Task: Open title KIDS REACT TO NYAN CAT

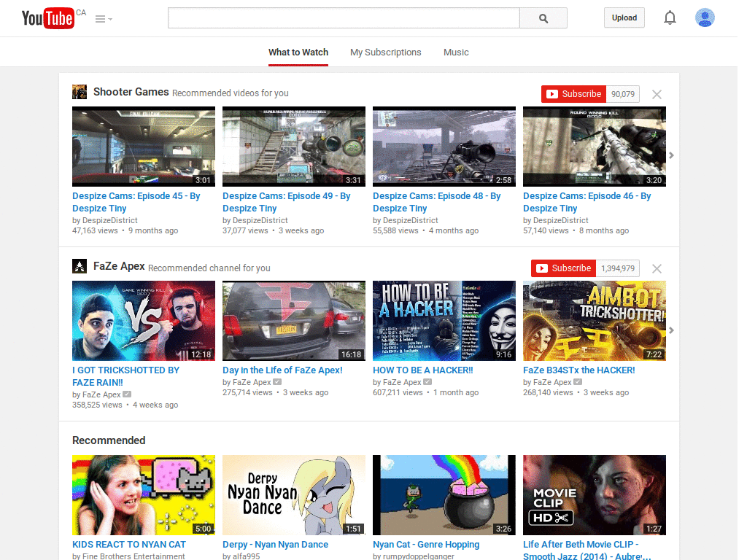Action: [x=129, y=544]
